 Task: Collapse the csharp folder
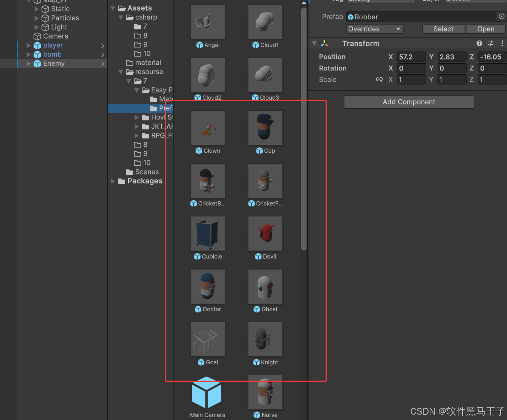tap(121, 17)
